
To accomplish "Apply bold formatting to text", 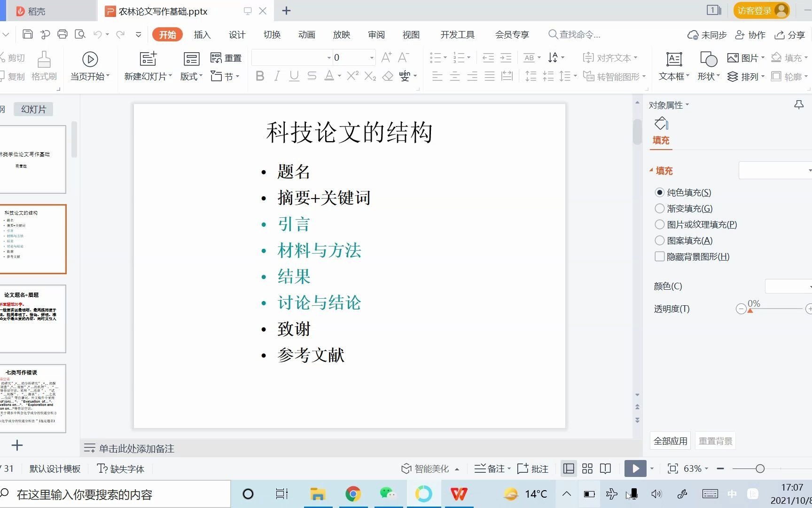I will click(x=260, y=76).
